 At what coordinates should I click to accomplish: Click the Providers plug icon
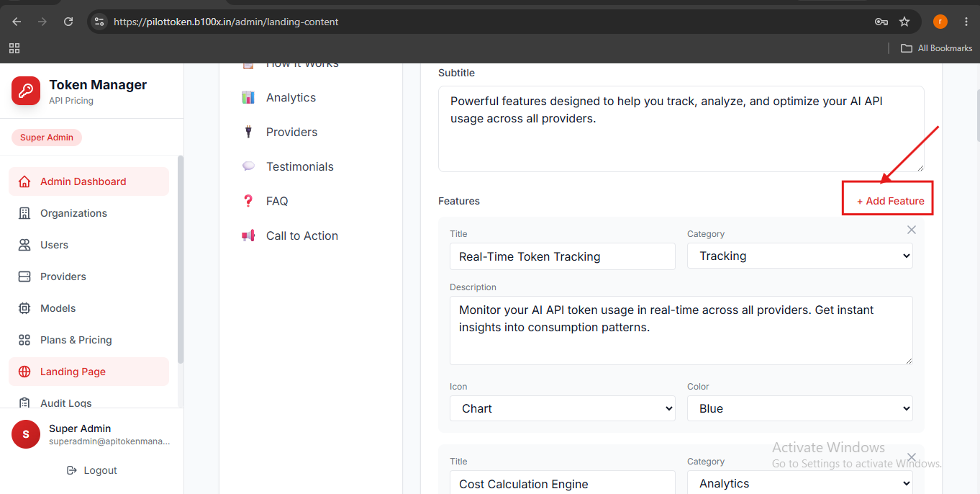pyautogui.click(x=248, y=132)
